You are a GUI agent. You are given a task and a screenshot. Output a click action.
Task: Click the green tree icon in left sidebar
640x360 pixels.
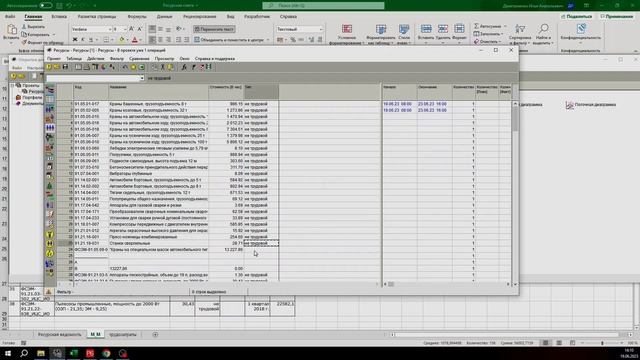coord(49,186)
